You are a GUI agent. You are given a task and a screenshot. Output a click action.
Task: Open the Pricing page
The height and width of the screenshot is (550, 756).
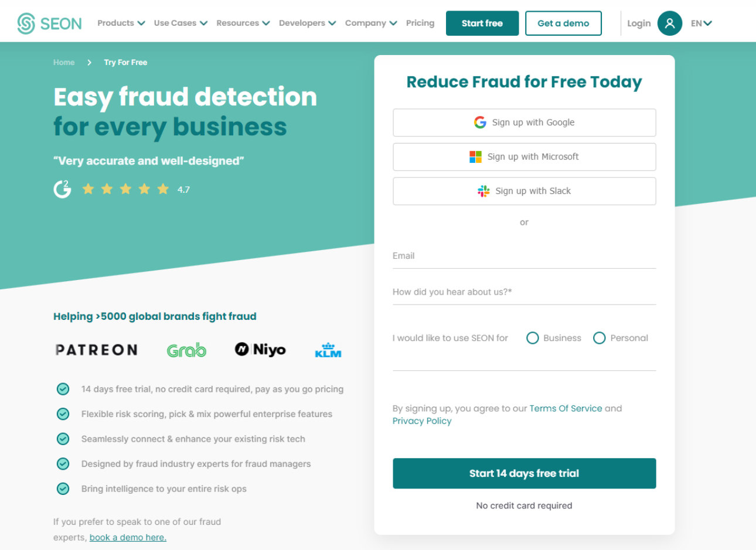pos(420,23)
